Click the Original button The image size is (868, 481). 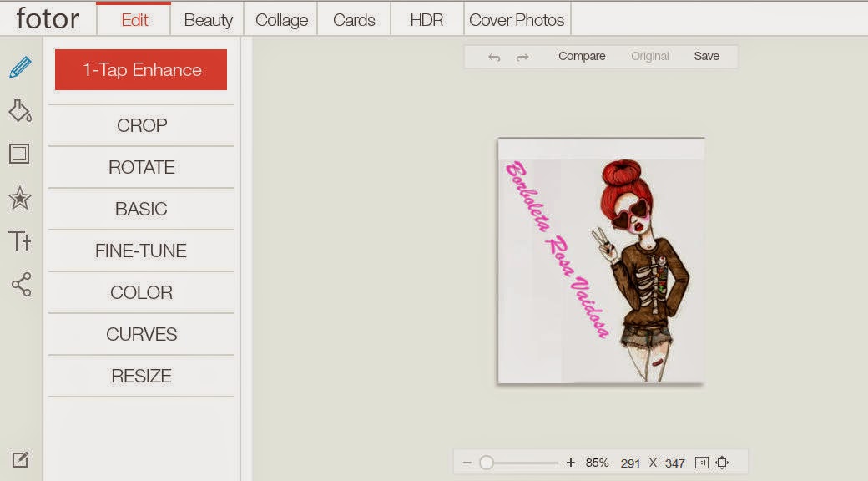point(650,57)
